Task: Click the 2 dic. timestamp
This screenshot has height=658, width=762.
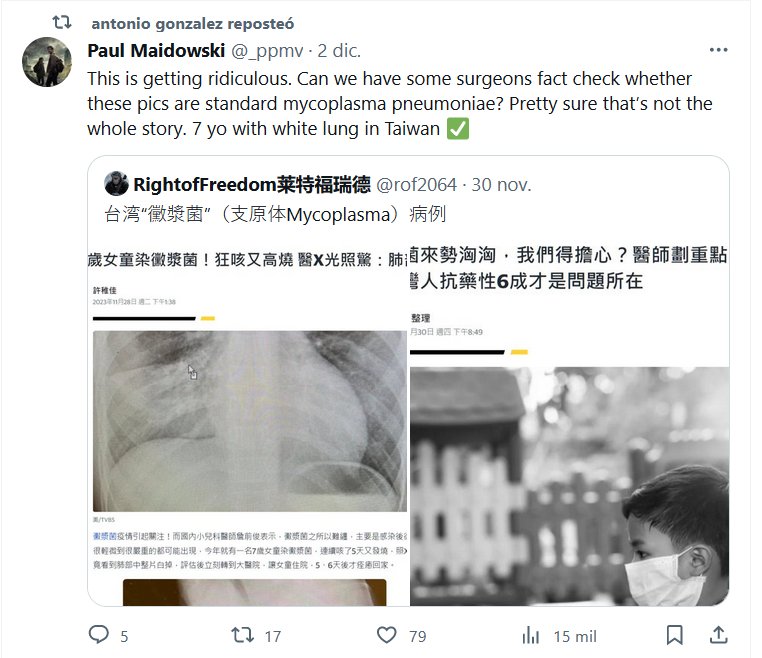Action: 339,51
